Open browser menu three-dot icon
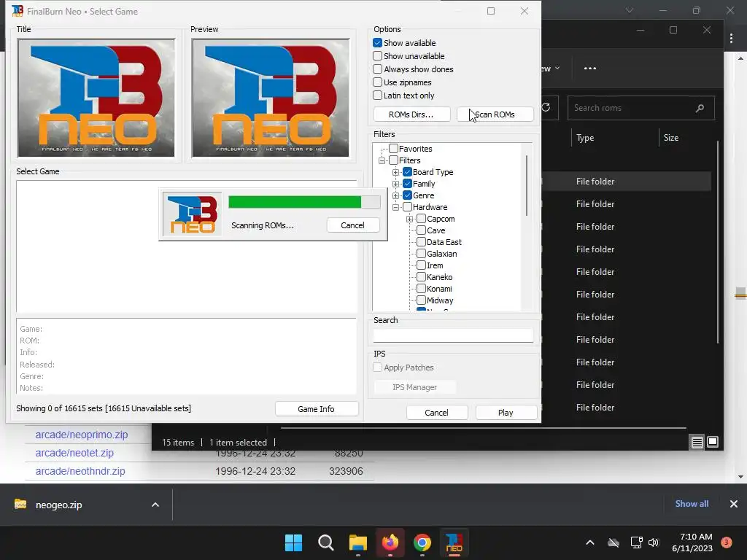747x560 pixels. pyautogui.click(x=732, y=38)
